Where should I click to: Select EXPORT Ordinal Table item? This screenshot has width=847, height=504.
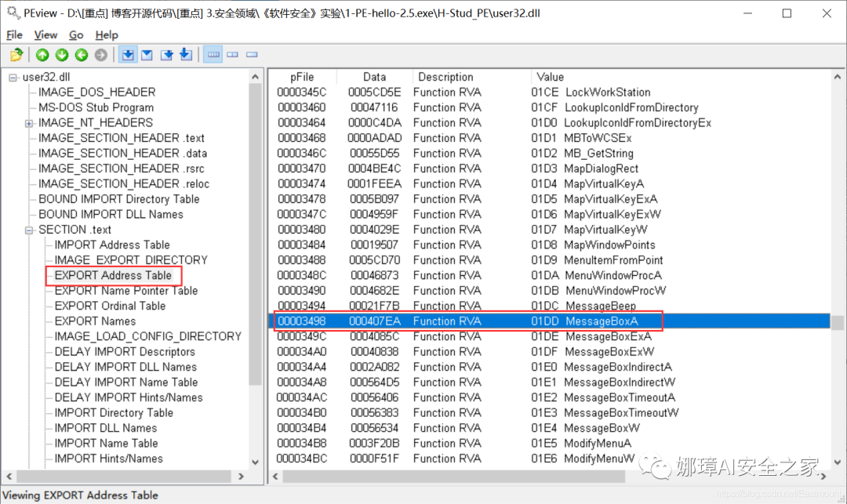pos(110,306)
